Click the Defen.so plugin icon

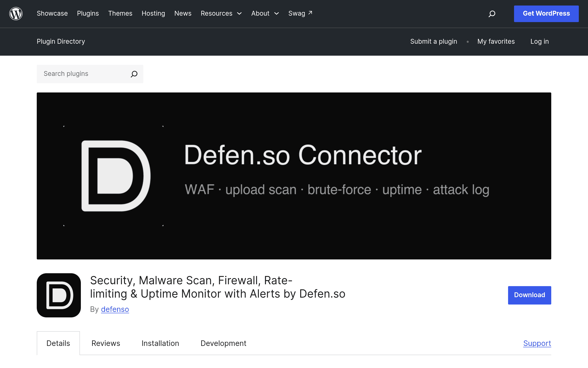click(59, 295)
